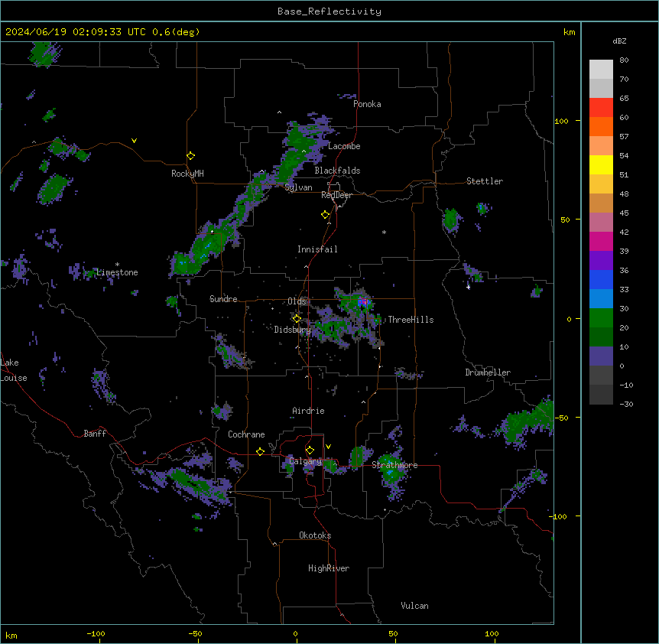The image size is (659, 644).
Task: Click the RockyMH label
Action: [x=187, y=174]
